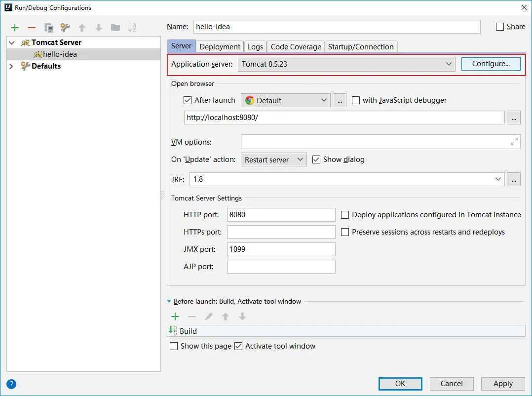Click the Cancel button

coord(452,384)
